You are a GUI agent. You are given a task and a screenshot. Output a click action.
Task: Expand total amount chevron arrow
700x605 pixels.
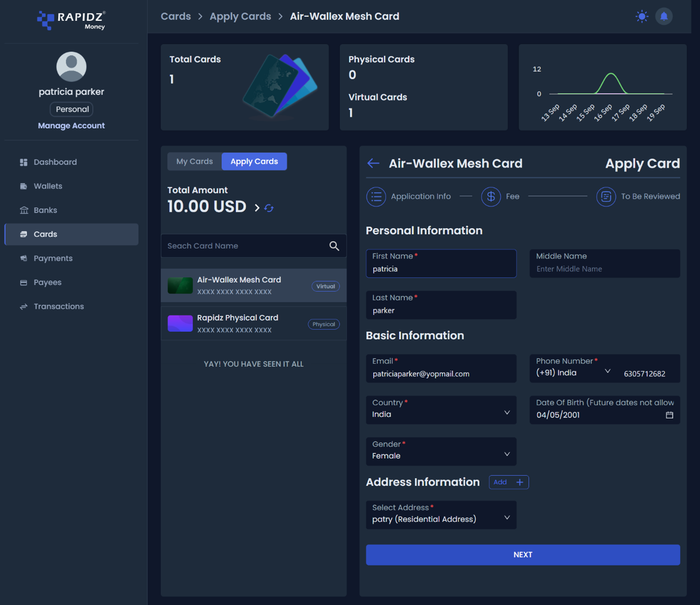point(257,208)
